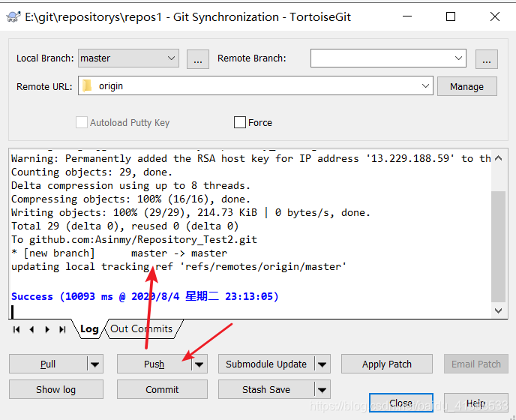The image size is (516, 420).
Task: Go to last tab navigation arrow
Action: [x=62, y=329]
